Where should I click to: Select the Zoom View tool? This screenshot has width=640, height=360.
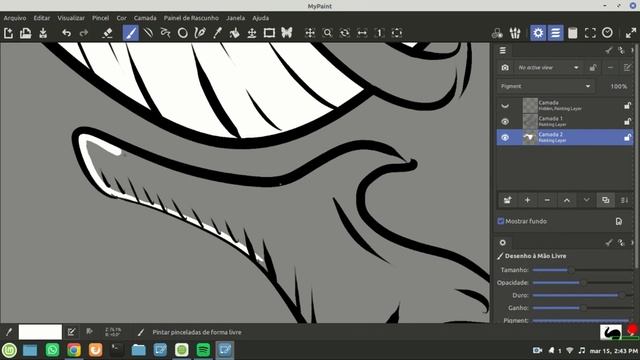[327, 33]
